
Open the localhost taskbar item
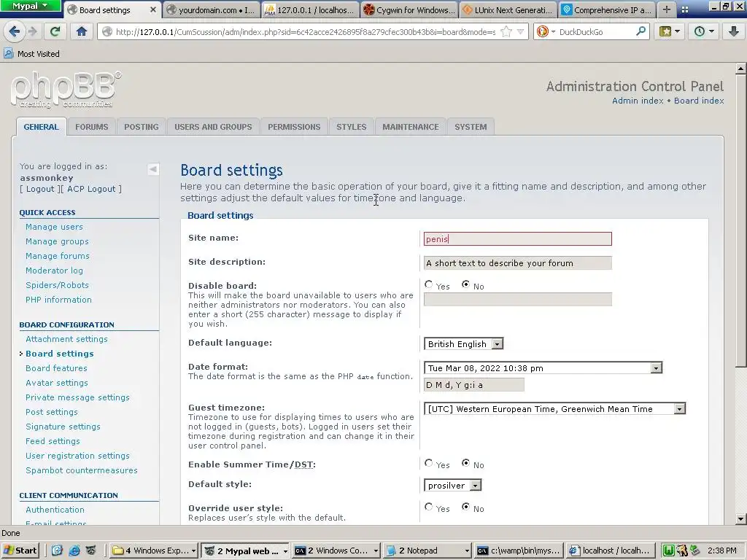(x=611, y=551)
